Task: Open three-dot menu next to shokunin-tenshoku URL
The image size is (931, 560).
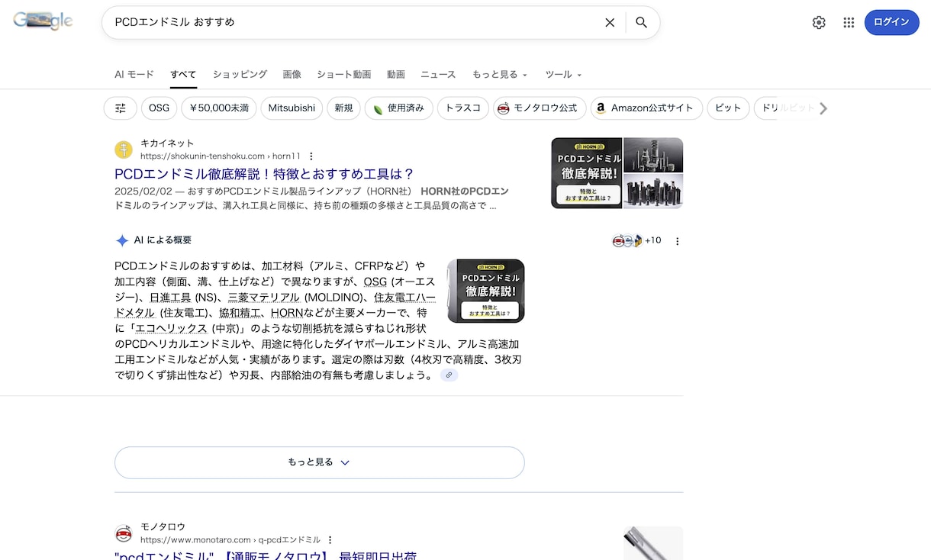Action: pos(311,156)
